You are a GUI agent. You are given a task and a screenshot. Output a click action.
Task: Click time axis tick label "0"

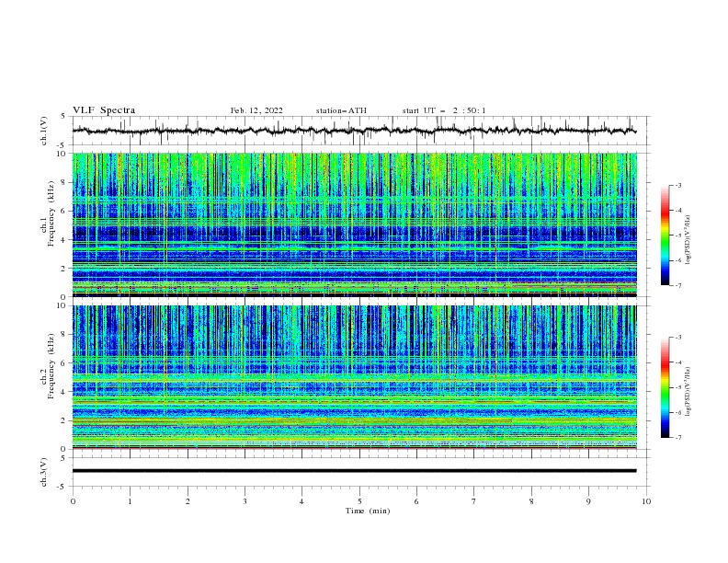[x=73, y=501]
